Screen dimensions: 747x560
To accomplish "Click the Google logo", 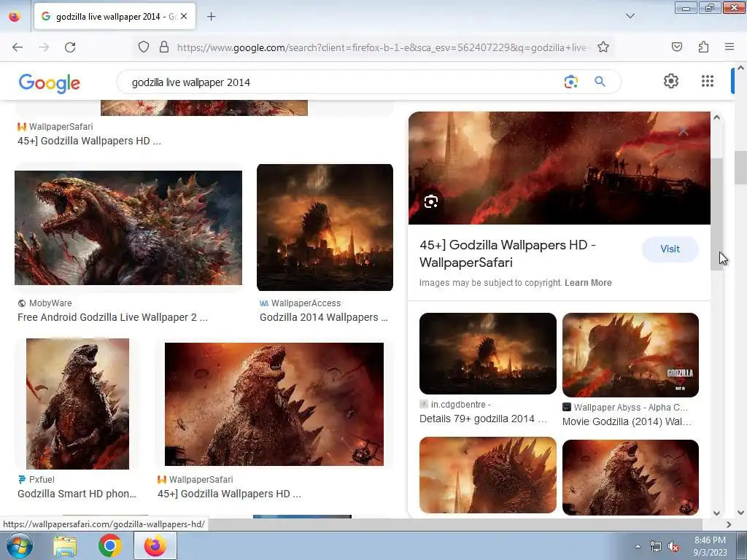I will pyautogui.click(x=50, y=83).
